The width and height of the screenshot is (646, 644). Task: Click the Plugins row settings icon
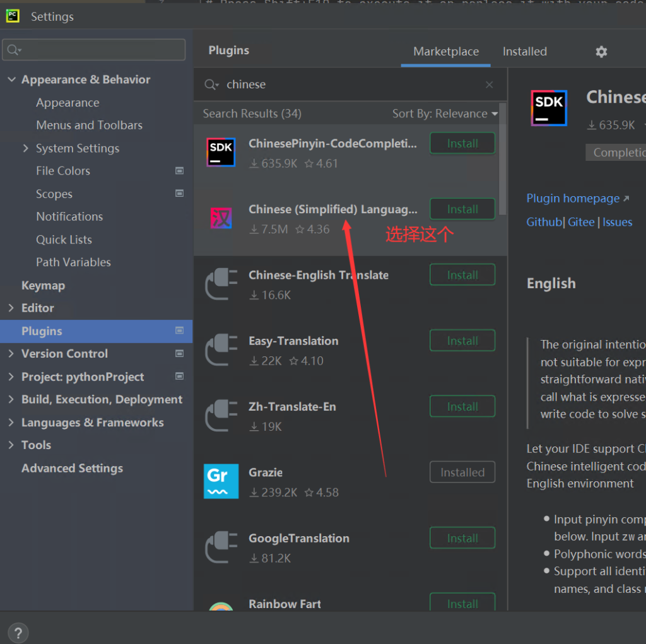pos(179,331)
